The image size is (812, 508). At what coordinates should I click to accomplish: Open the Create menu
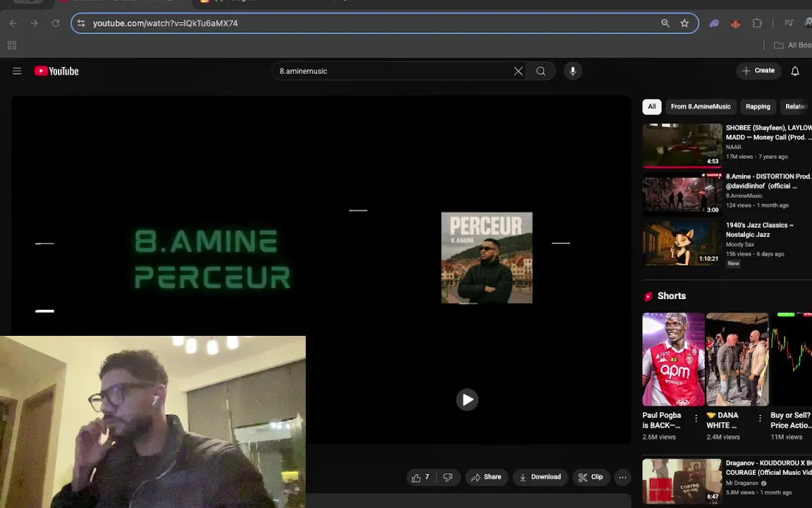tap(758, 71)
